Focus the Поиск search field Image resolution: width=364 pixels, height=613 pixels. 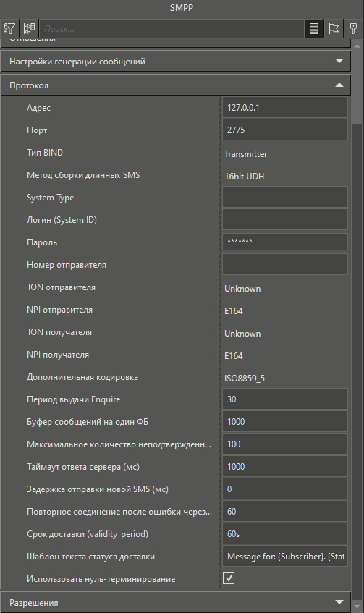[172, 28]
